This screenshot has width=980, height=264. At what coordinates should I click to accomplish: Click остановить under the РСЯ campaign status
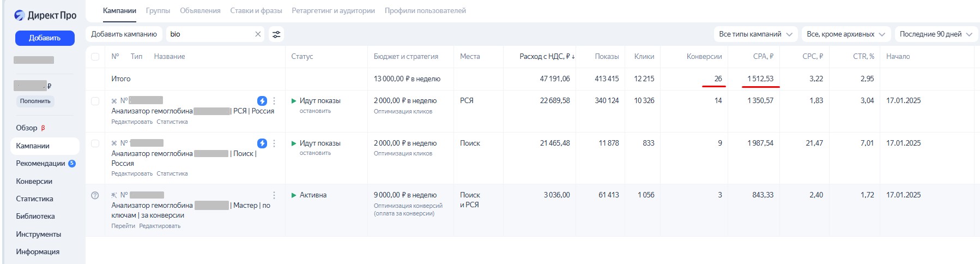(x=315, y=111)
